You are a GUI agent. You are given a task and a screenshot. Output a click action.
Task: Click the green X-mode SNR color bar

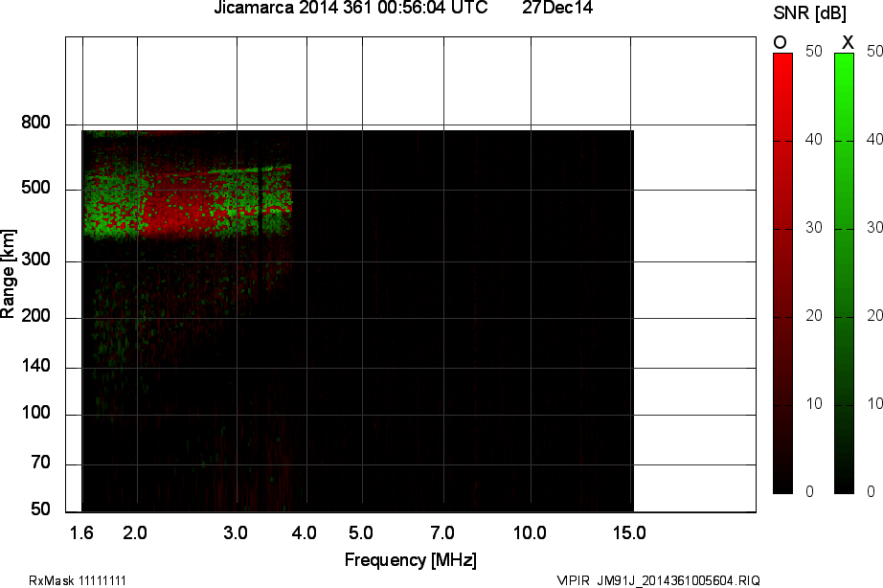pyautogui.click(x=844, y=274)
